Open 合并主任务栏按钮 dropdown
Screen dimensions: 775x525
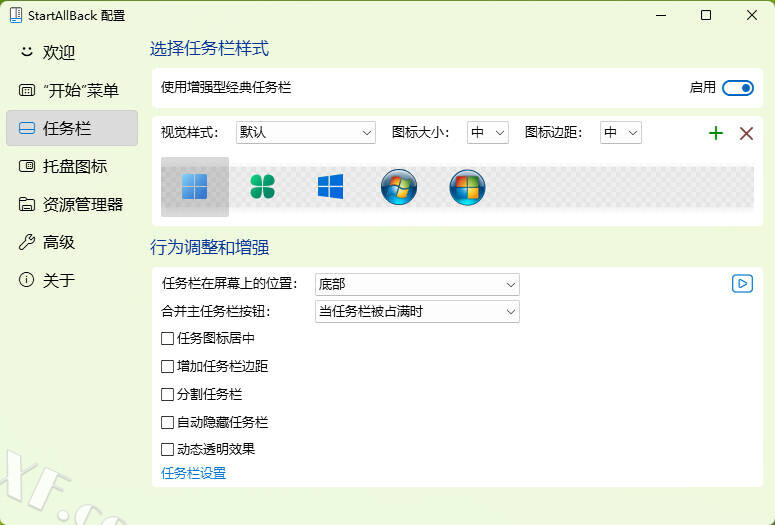[x=417, y=311]
